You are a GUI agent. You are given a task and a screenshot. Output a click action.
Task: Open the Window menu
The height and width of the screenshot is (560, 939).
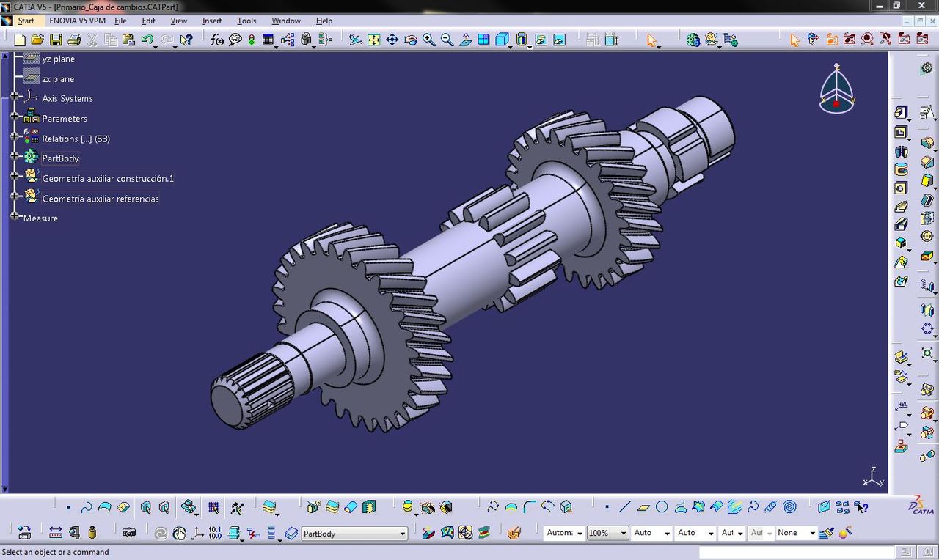tap(286, 21)
